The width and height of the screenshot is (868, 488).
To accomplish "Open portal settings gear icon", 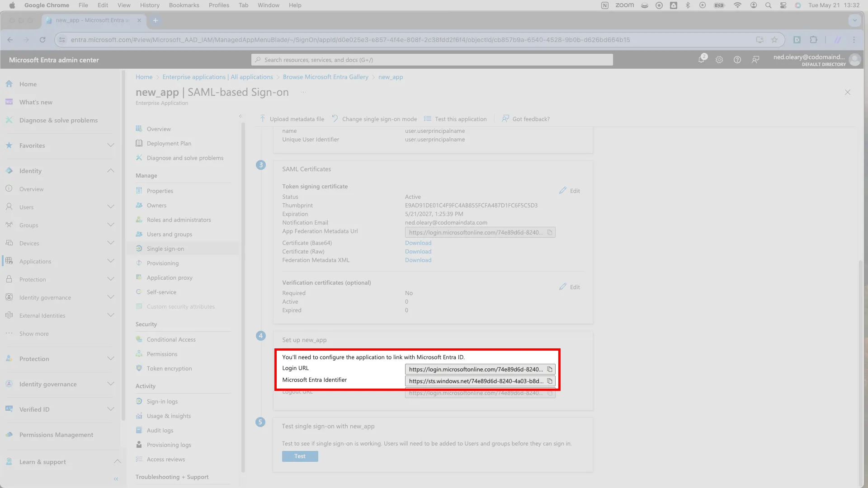I will coord(719,60).
